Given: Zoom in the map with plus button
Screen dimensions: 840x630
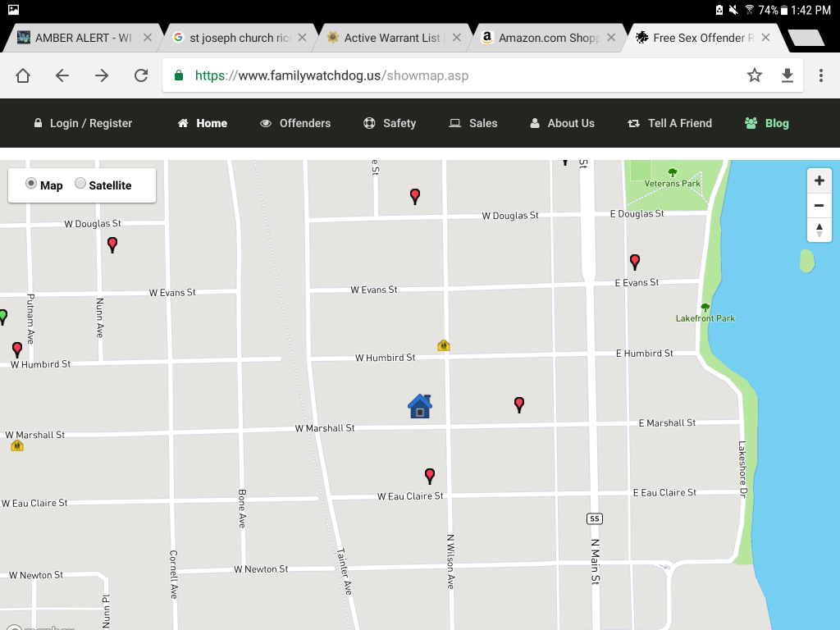Looking at the screenshot, I should pos(819,180).
